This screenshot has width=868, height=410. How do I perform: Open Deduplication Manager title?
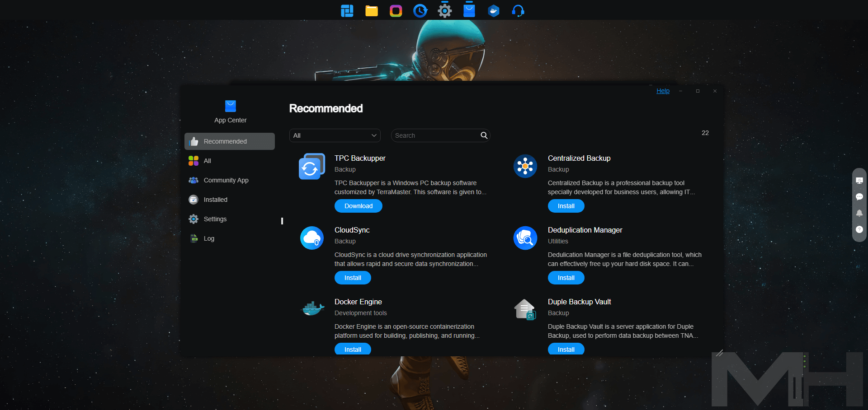585,230
